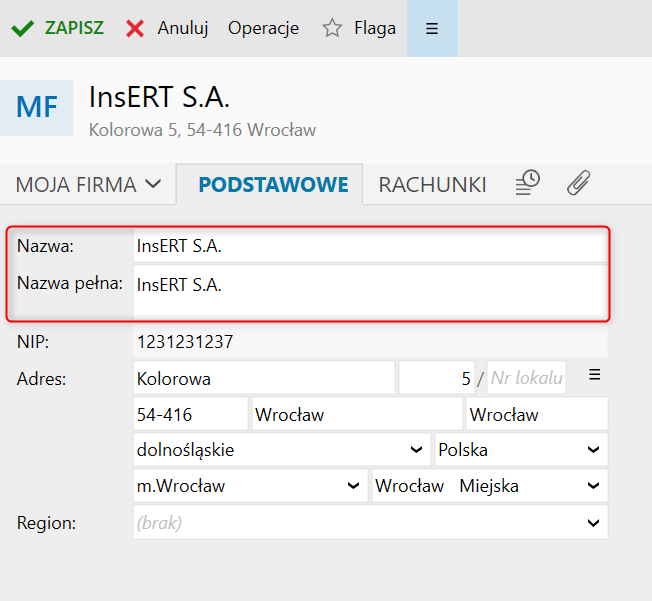Click the postal code field 54-416
The image size is (652, 601).
pos(190,414)
